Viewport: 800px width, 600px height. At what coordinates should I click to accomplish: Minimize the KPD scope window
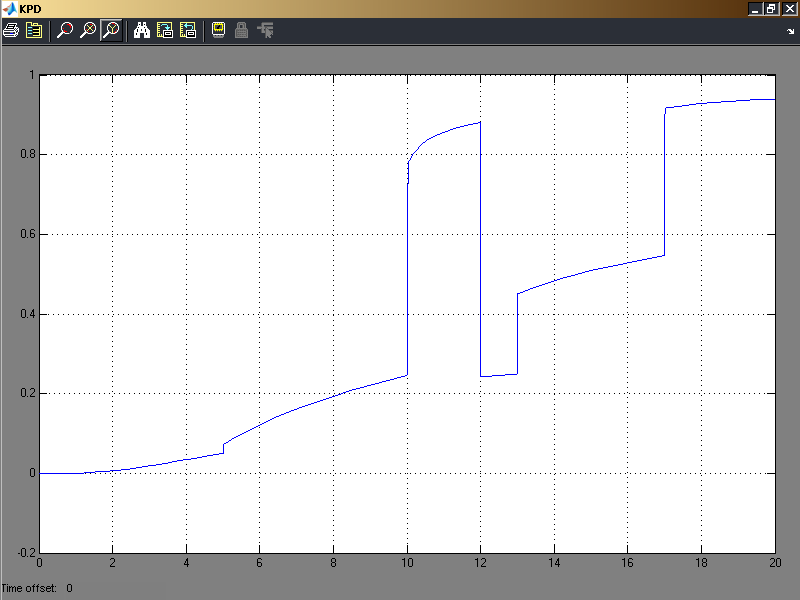click(x=754, y=8)
